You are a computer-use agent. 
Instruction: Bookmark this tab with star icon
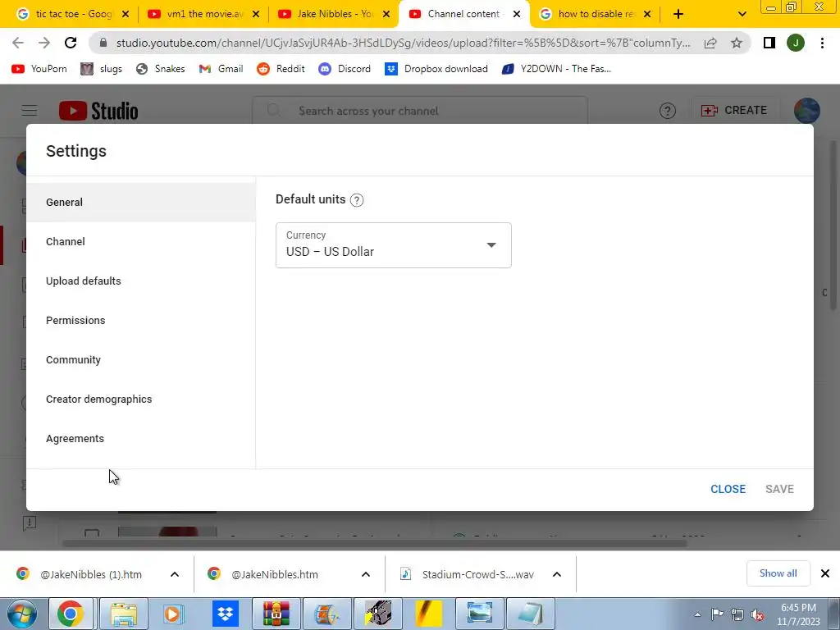pos(737,43)
